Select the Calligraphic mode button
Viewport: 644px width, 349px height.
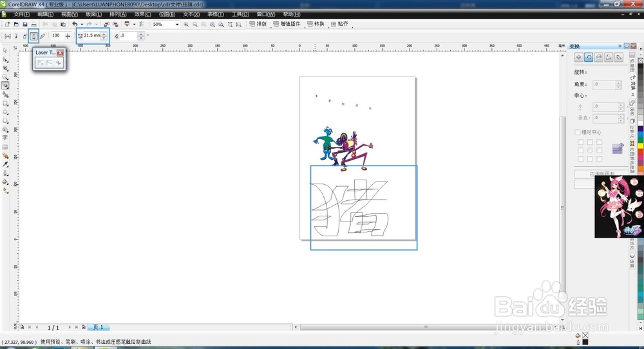(33, 36)
